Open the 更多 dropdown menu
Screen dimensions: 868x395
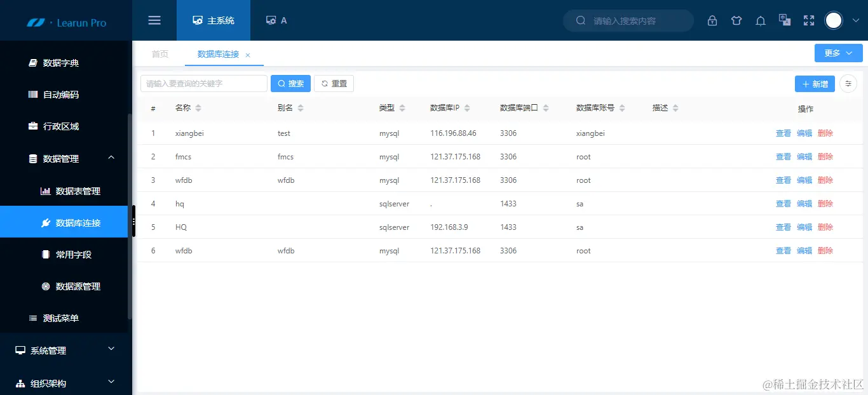pos(837,53)
